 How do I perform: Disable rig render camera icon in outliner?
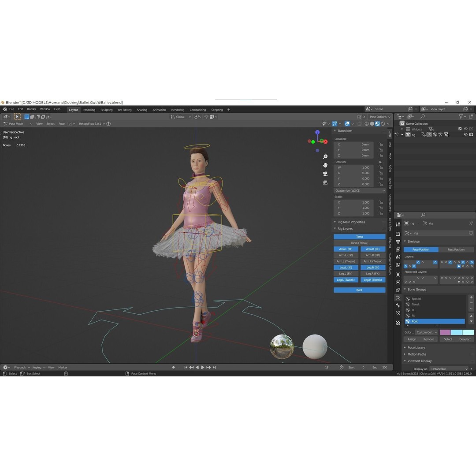coord(471,134)
